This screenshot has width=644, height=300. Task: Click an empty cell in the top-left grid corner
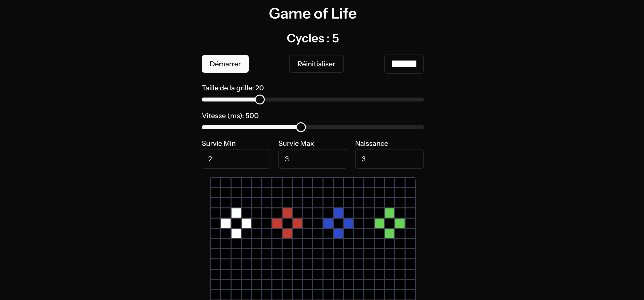tap(215, 183)
